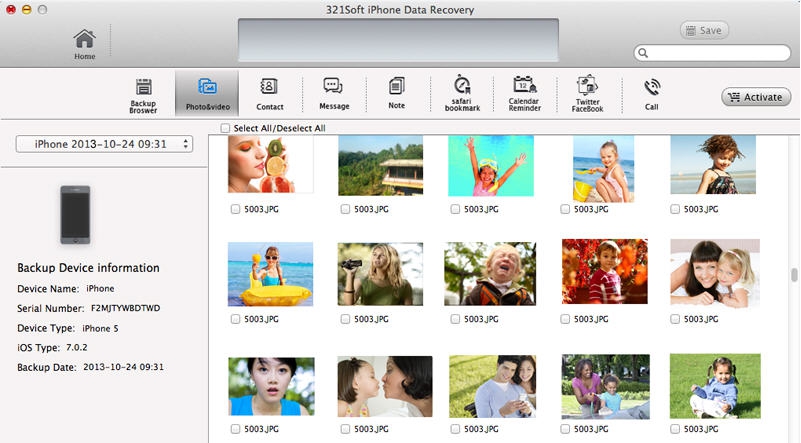This screenshot has width=801, height=443.
Task: Click the iPhone device icon in sidebar
Action: click(x=76, y=215)
